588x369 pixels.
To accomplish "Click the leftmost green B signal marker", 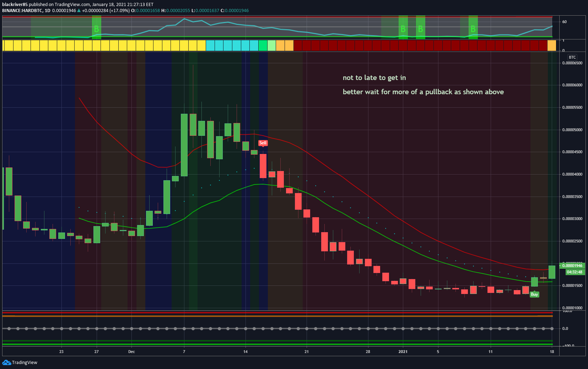I will pyautogui.click(x=96, y=29).
